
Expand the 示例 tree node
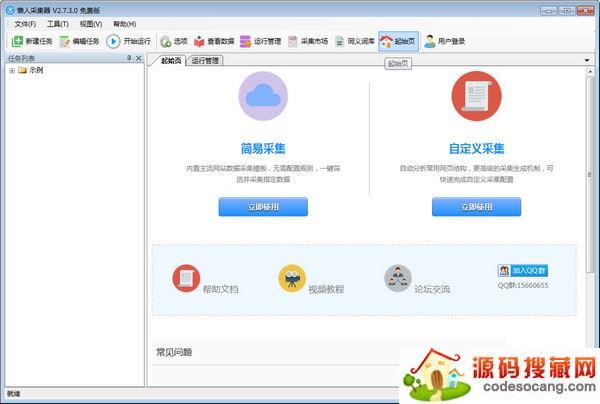tap(11, 70)
